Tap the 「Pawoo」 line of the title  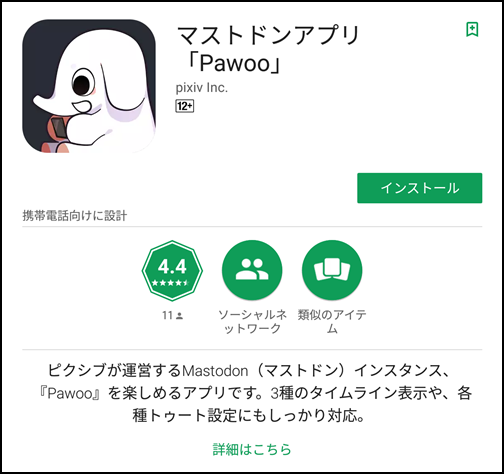click(235, 63)
